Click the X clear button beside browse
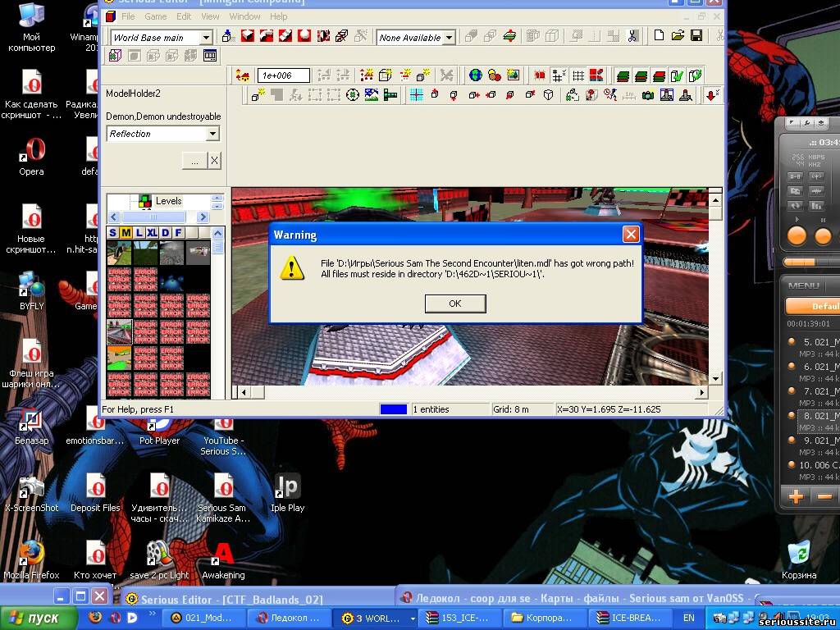This screenshot has height=630, width=840. click(x=214, y=161)
